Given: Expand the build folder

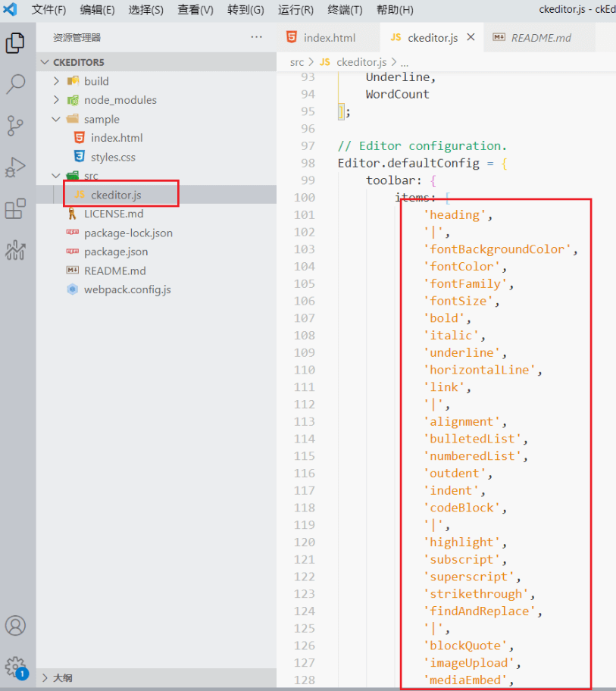Looking at the screenshot, I should point(96,80).
